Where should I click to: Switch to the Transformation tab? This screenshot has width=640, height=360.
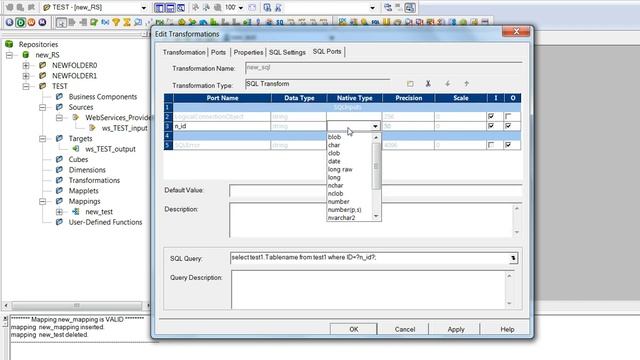[184, 52]
